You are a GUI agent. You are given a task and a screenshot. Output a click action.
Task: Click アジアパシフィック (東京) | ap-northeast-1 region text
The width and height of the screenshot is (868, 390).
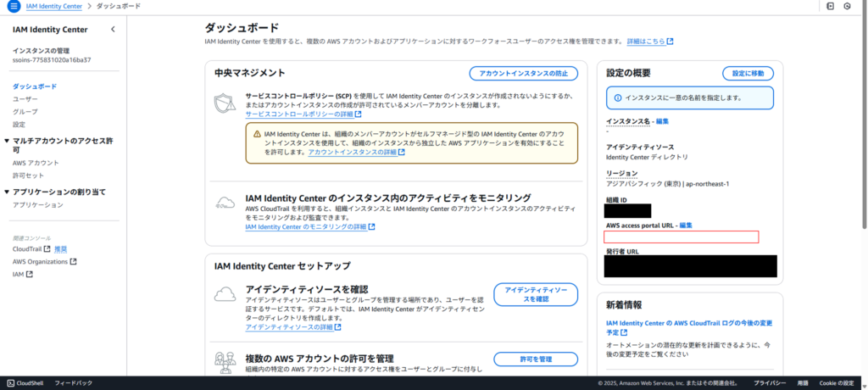(x=668, y=183)
